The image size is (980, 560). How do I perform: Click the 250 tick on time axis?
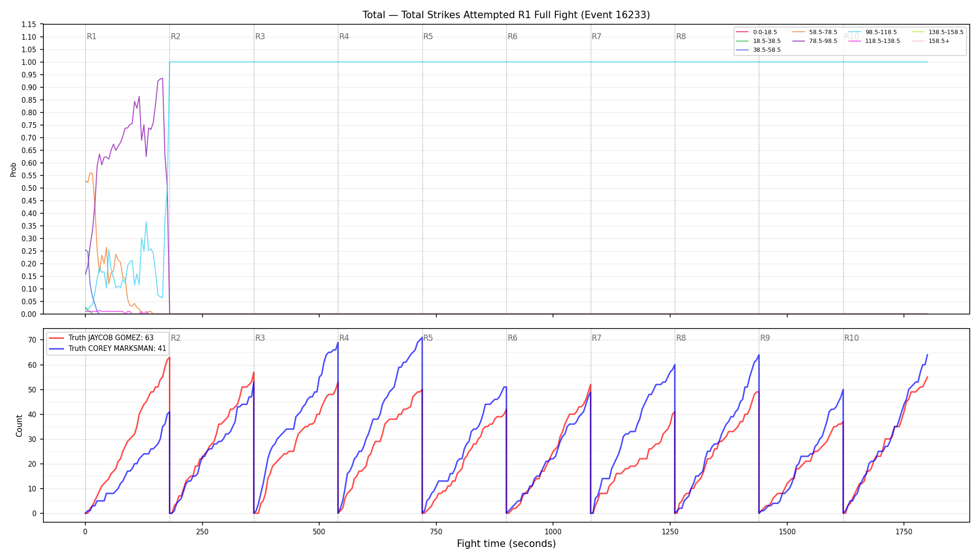(202, 532)
